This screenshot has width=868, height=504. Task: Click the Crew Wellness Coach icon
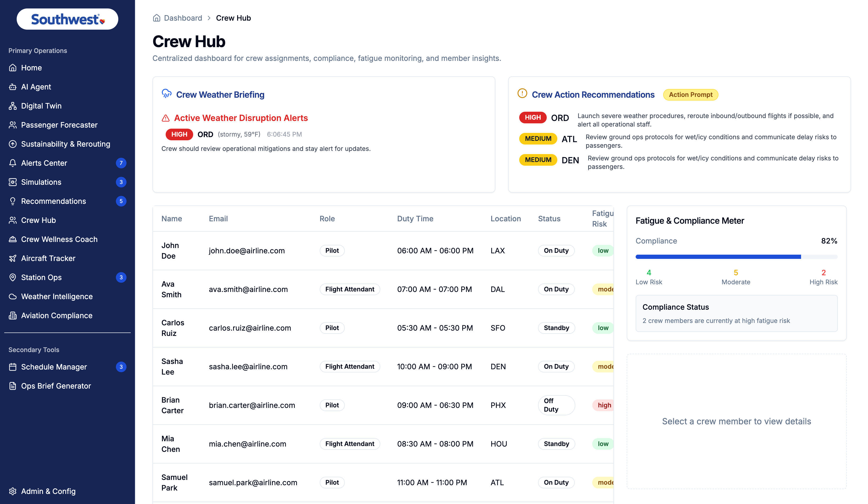(13, 239)
